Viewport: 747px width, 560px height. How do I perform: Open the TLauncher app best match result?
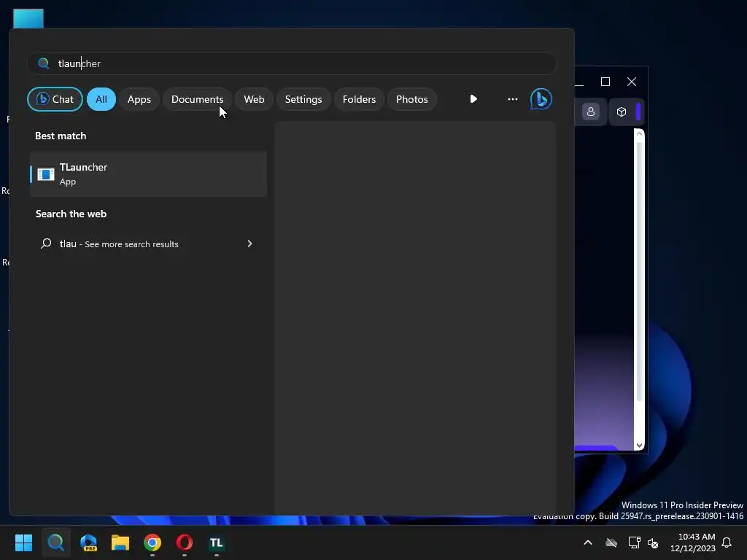tap(148, 174)
